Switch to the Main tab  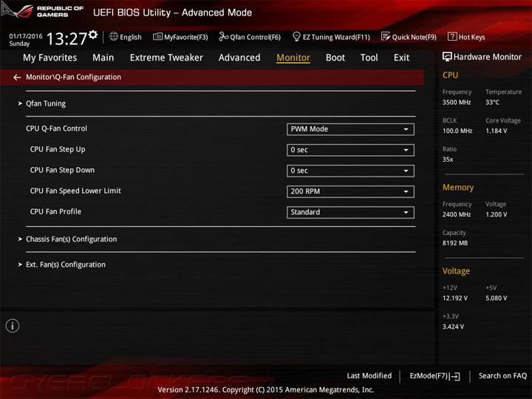103,58
